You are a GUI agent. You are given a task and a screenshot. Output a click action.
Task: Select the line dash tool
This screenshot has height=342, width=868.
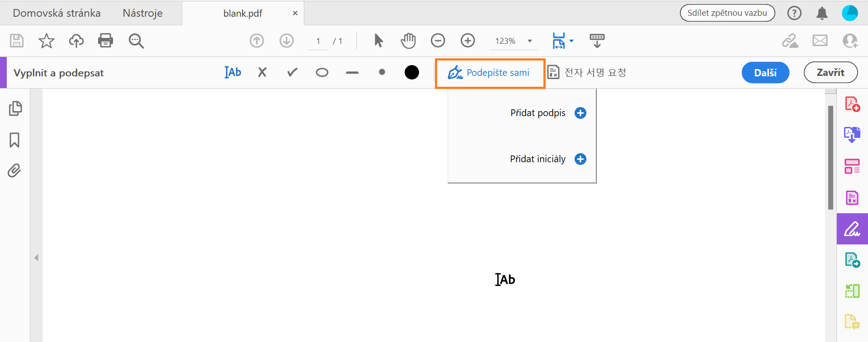click(x=352, y=72)
